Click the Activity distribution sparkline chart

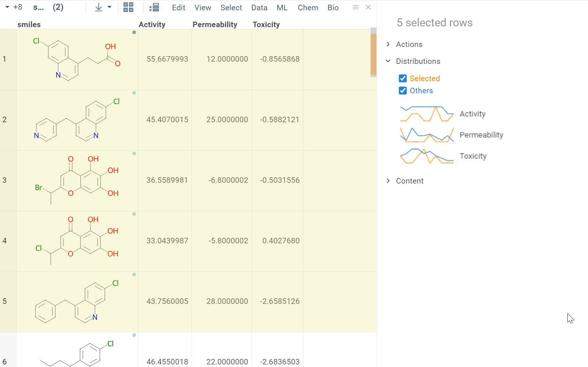(x=427, y=114)
